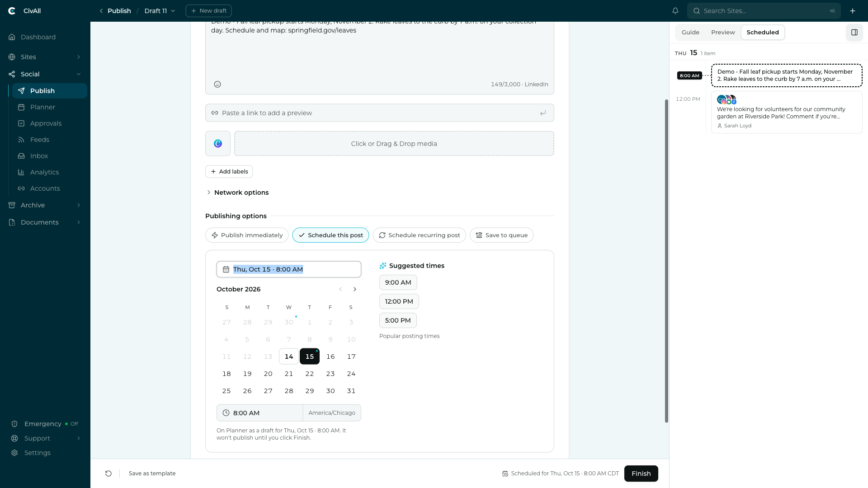The width and height of the screenshot is (868, 488).
Task: Switch to the Scheduled tab
Action: (763, 33)
